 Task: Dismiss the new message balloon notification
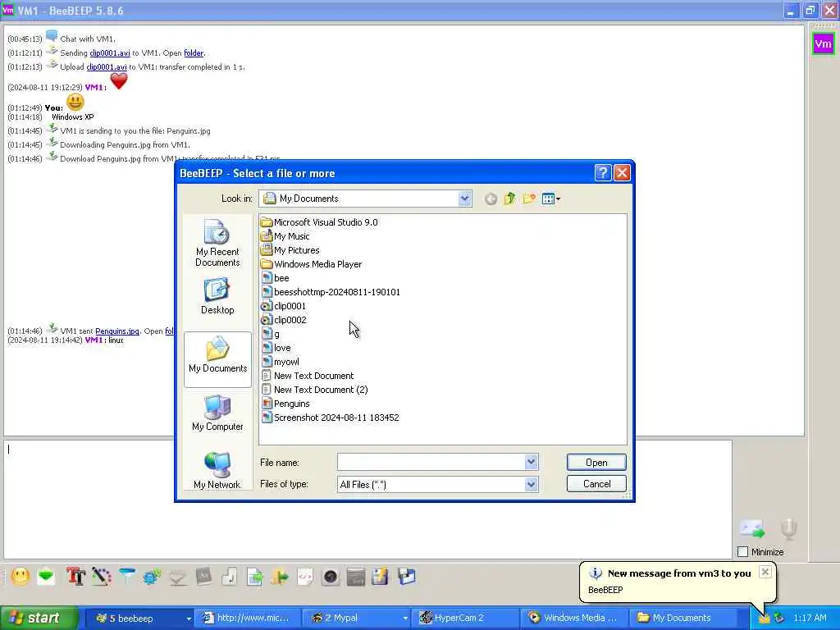(x=765, y=572)
